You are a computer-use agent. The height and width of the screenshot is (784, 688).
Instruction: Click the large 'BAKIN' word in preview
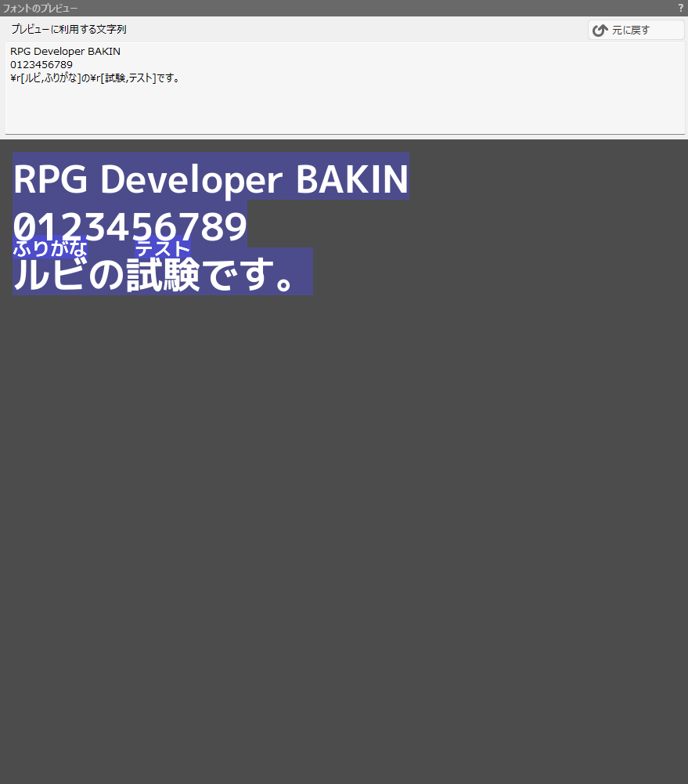(351, 179)
